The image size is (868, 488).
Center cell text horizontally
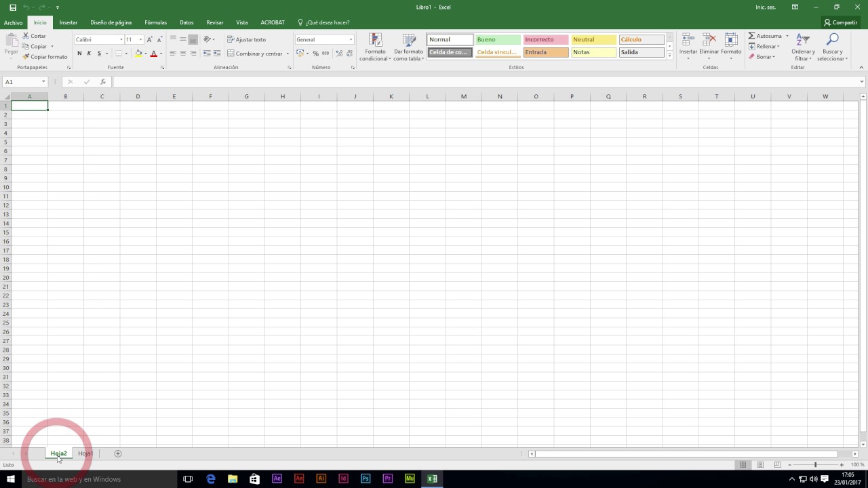tap(183, 54)
